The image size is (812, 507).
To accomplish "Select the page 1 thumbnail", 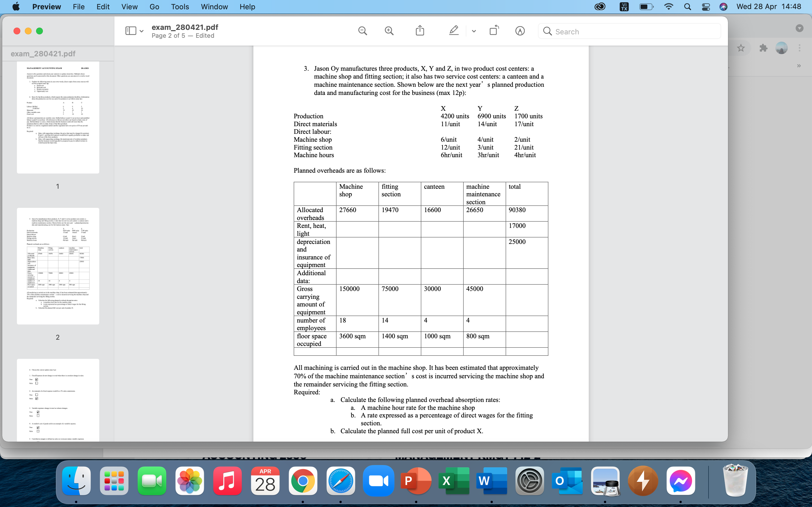I will pyautogui.click(x=58, y=117).
